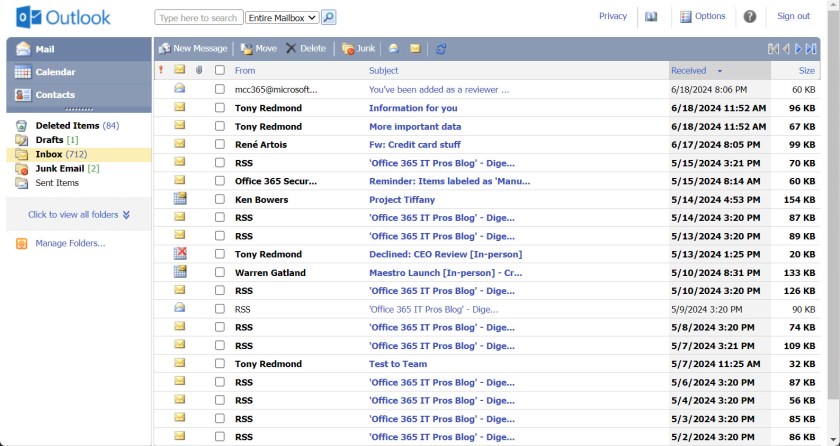Open the Options page

(702, 16)
